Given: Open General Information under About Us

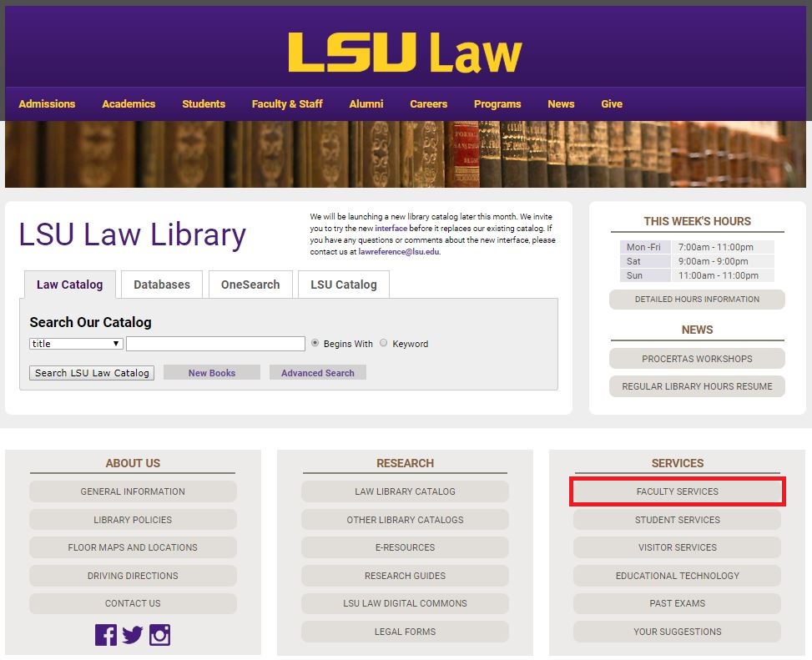Looking at the screenshot, I should pos(133,491).
